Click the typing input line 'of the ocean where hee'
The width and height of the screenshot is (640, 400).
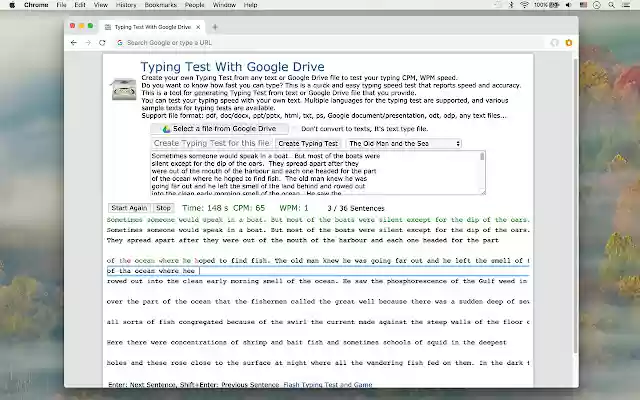318,271
